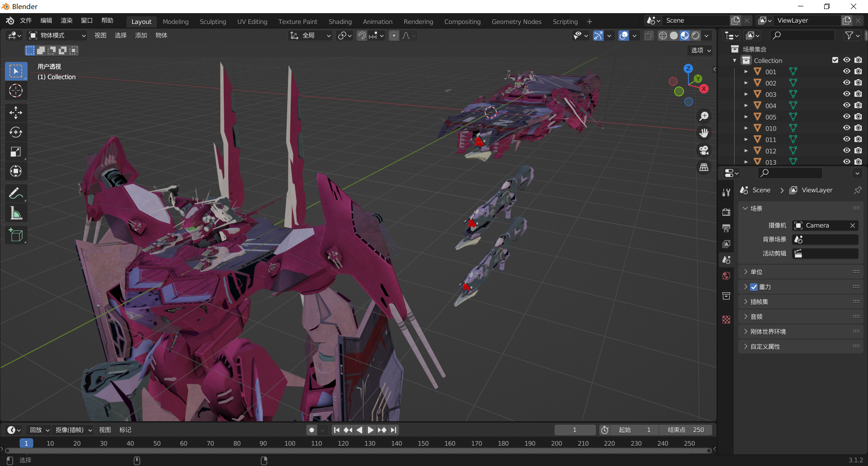Expand the 单位 units panel

(x=801, y=272)
